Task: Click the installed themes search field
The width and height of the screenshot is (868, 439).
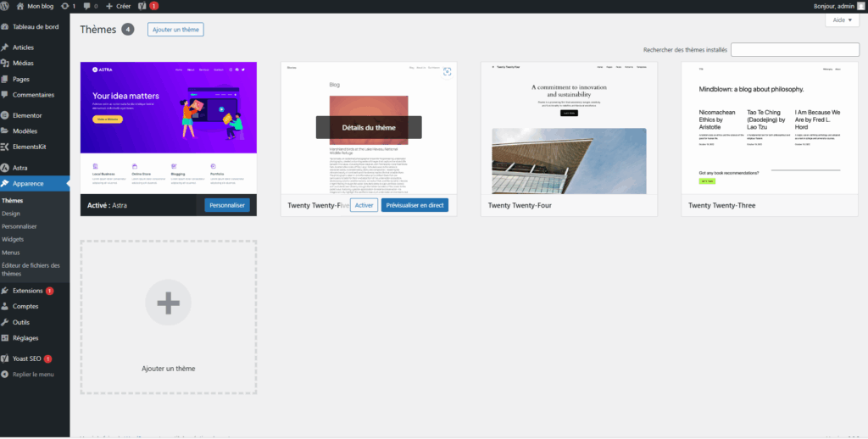Action: [x=795, y=50]
